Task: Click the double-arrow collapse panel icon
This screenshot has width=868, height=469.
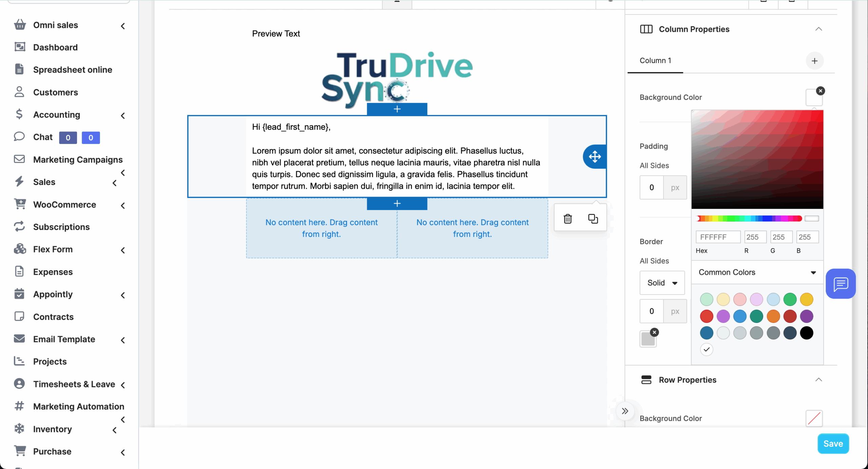Action: [x=625, y=411]
